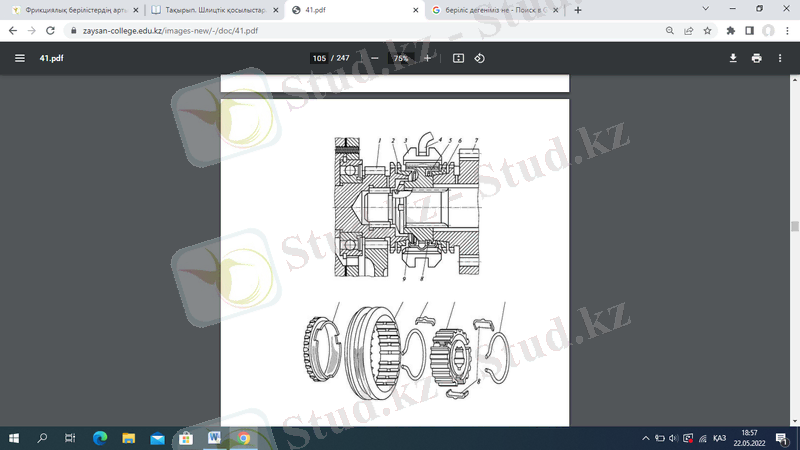Download the 41.pdf file

[x=733, y=58]
